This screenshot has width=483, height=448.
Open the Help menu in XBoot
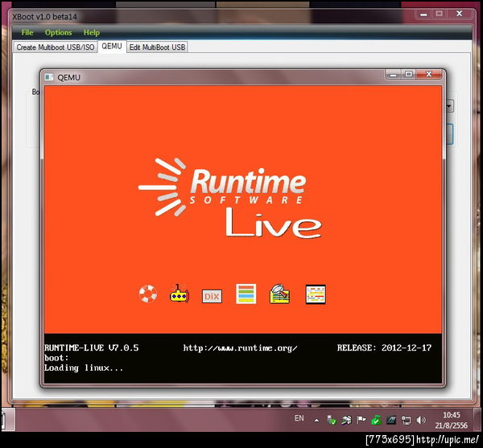[92, 33]
